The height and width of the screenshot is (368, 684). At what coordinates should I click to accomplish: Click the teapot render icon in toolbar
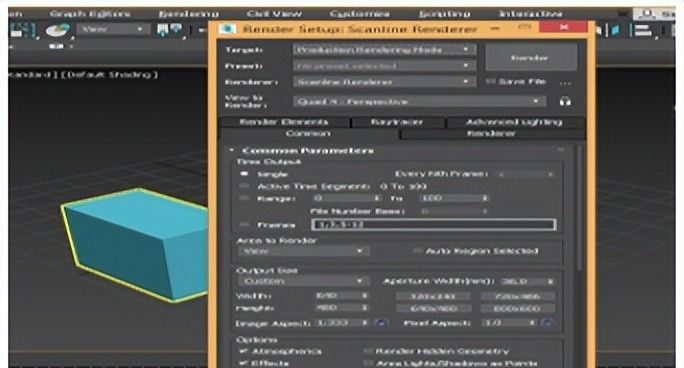tap(58, 30)
